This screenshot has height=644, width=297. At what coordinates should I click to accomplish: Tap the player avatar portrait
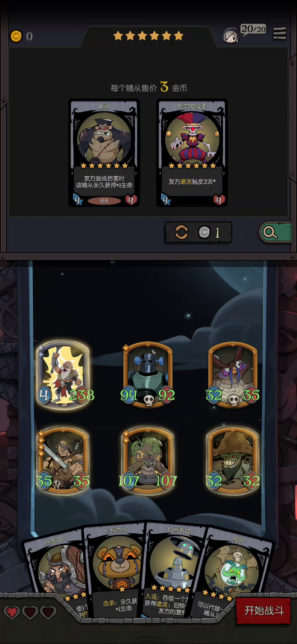230,36
